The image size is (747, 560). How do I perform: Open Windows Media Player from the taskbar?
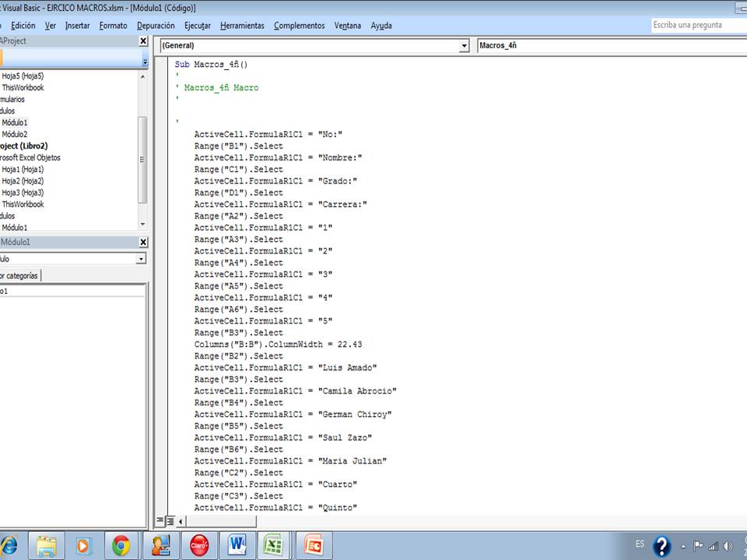click(86, 544)
